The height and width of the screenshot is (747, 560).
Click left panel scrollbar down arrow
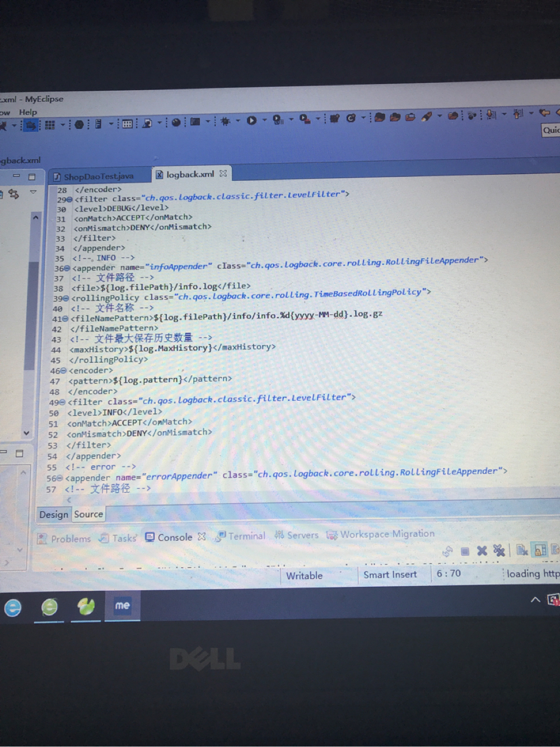pyautogui.click(x=26, y=433)
